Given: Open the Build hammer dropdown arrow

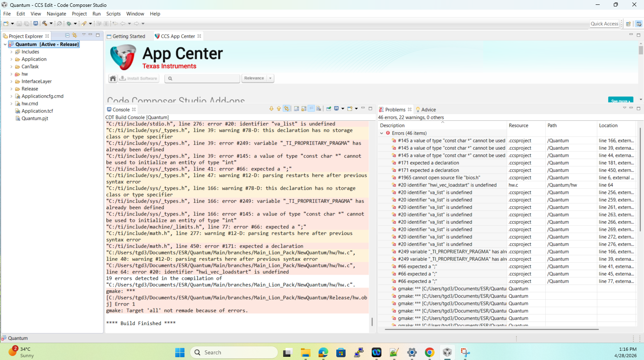Looking at the screenshot, I should 51,24.
